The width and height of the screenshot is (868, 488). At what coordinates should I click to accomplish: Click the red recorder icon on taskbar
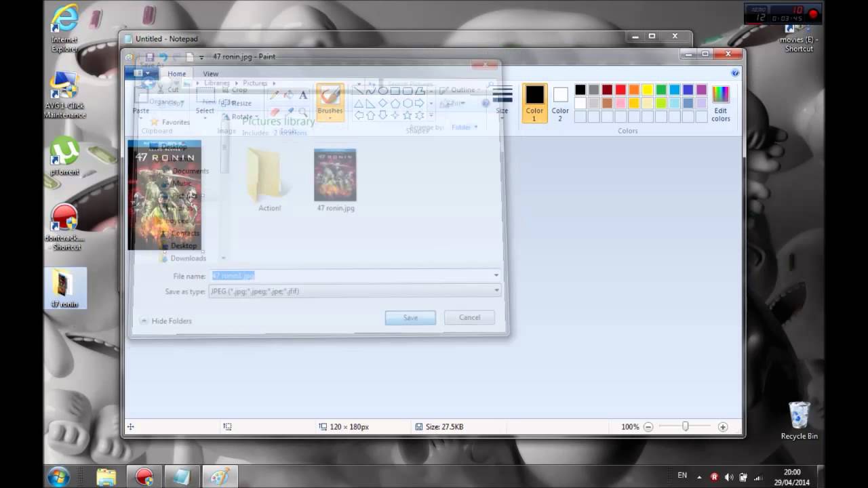click(x=144, y=476)
